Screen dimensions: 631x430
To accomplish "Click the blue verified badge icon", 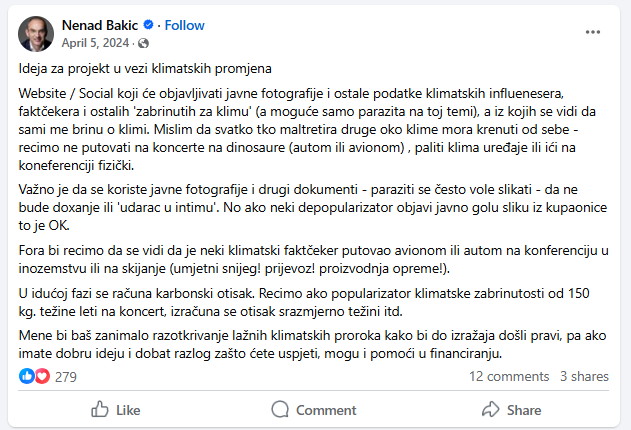I will [x=148, y=25].
